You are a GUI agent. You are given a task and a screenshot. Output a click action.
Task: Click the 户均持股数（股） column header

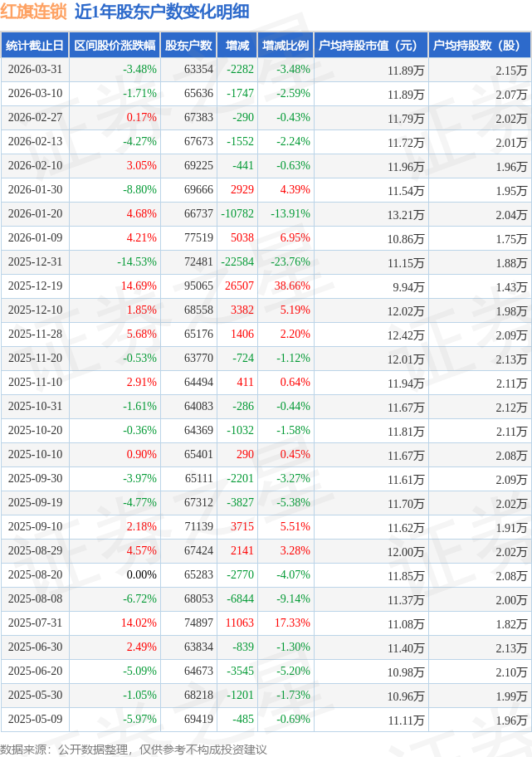coord(481,46)
